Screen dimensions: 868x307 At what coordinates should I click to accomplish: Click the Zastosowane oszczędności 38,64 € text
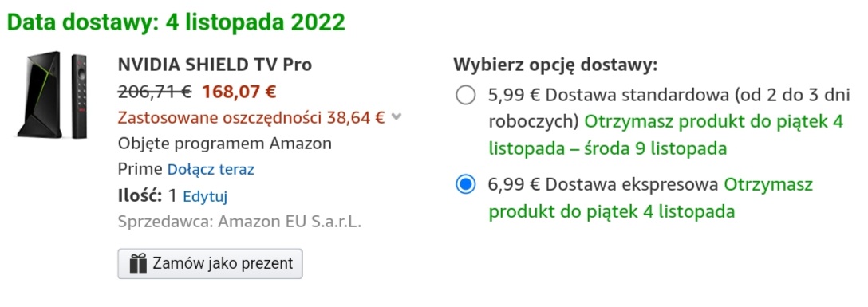(251, 117)
